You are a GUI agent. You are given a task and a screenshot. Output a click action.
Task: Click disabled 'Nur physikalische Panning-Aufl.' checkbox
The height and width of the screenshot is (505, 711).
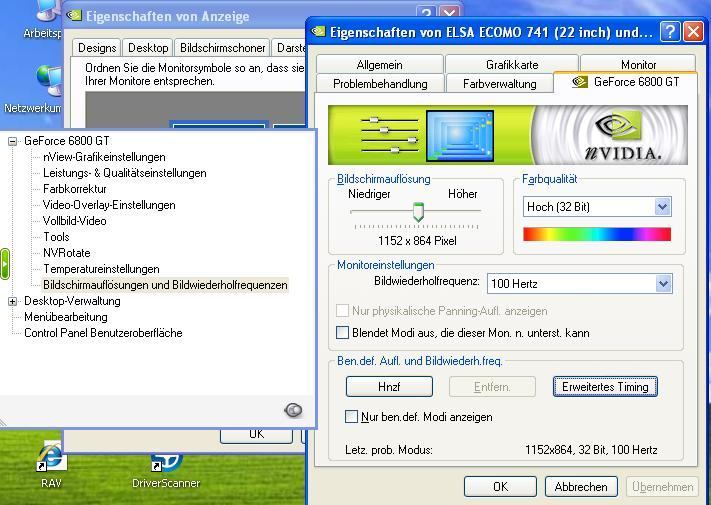pyautogui.click(x=342, y=311)
